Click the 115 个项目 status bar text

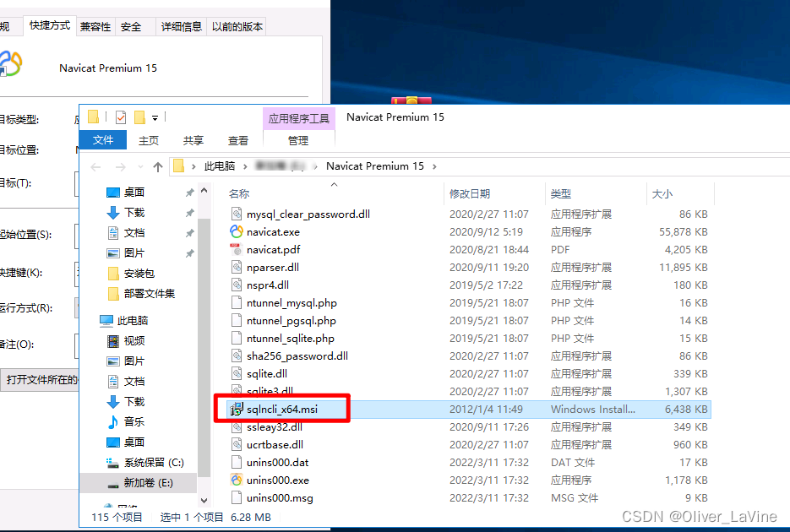[x=117, y=518]
